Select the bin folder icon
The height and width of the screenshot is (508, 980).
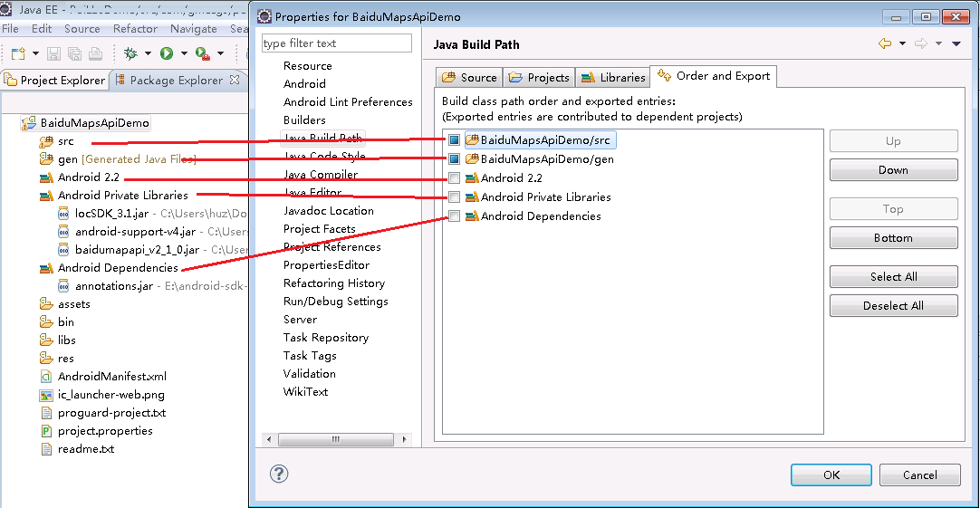[x=46, y=322]
